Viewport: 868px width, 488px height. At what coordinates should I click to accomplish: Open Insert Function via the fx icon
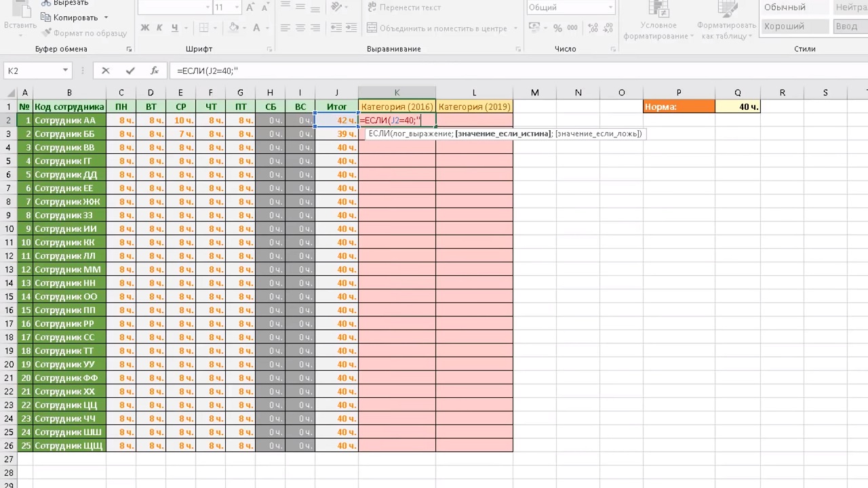pos(155,70)
